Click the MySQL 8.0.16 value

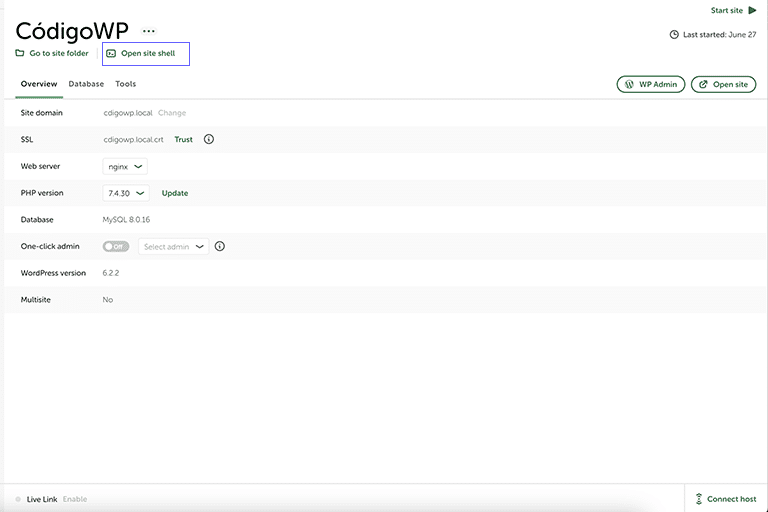pyautogui.click(x=126, y=219)
